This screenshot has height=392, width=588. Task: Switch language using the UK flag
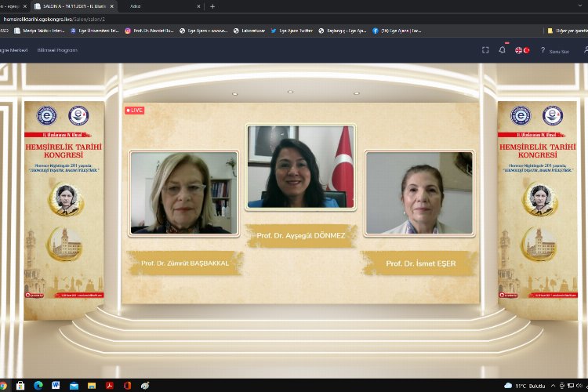pyautogui.click(x=519, y=50)
